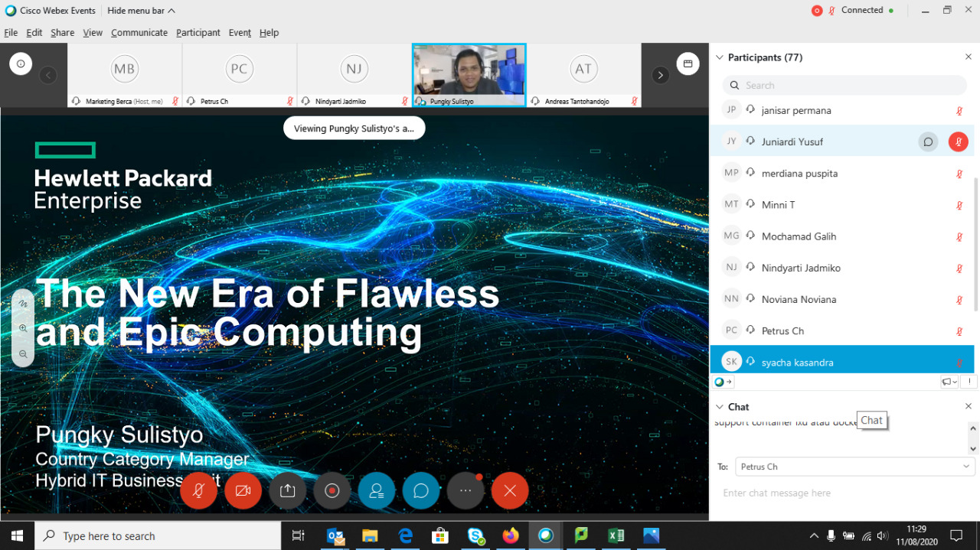980x550 pixels.
Task: Open the chat recipient dropdown showing Petrus Ch
Action: point(854,467)
